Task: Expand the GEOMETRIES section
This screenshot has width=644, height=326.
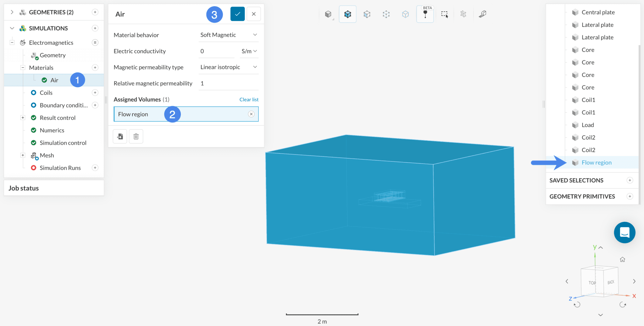Action: (12, 12)
